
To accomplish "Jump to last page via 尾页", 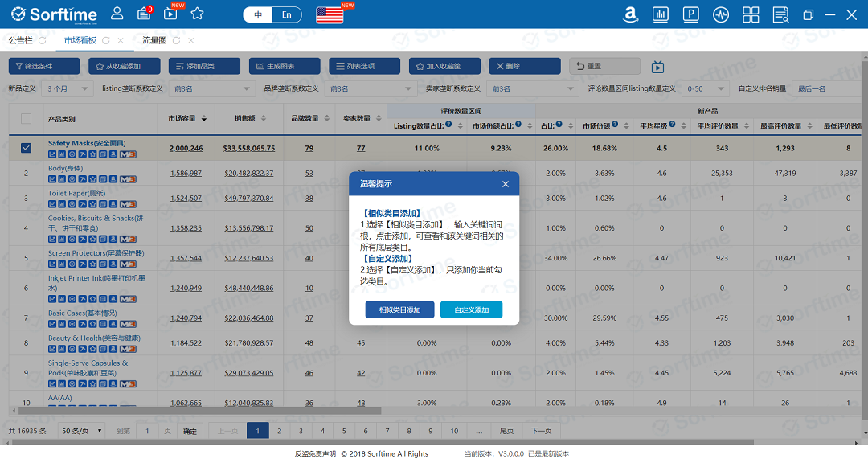I will [506, 431].
